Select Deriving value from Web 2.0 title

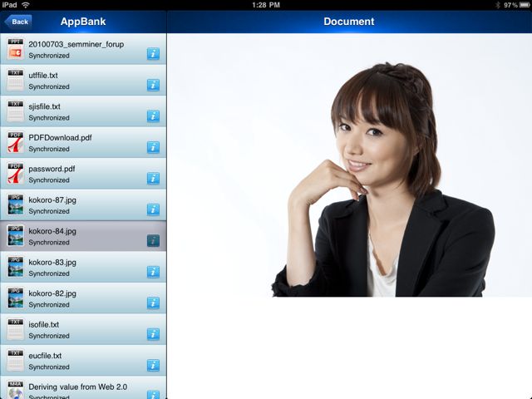click(x=77, y=387)
